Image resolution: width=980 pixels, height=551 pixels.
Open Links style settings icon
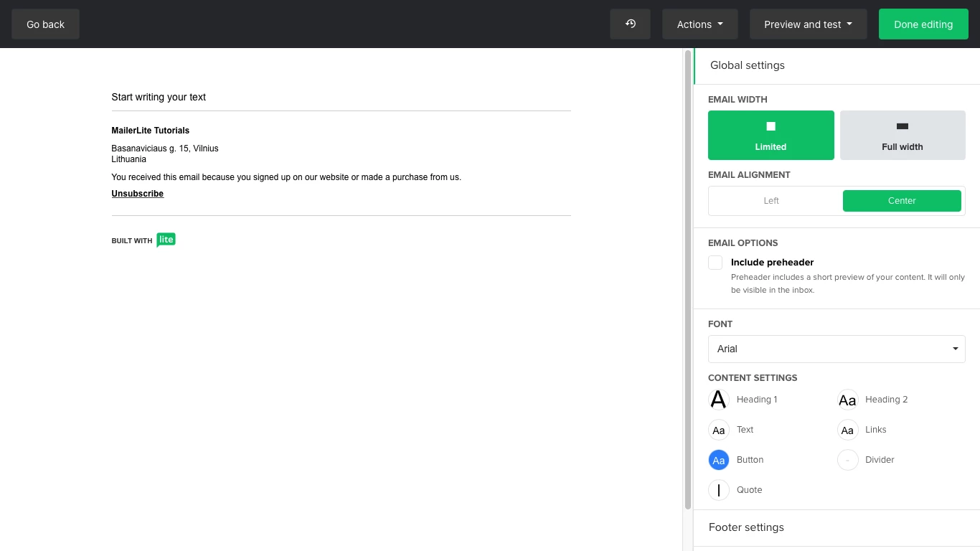click(847, 430)
